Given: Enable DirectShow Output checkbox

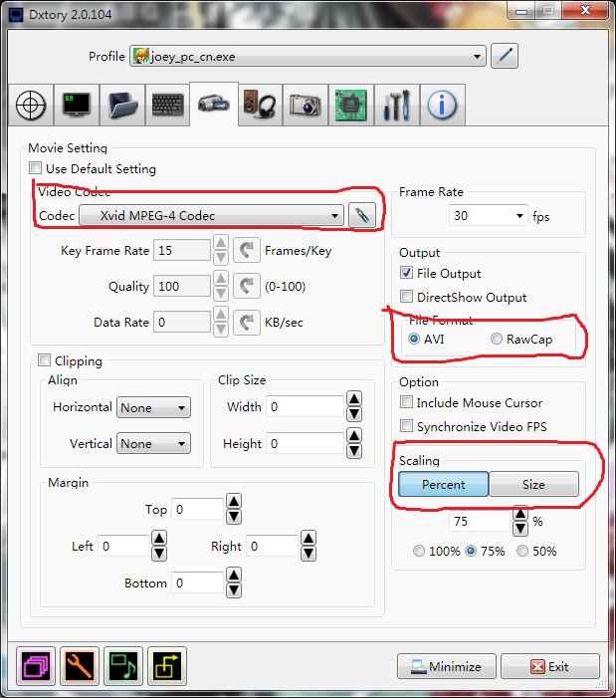Looking at the screenshot, I should (x=406, y=297).
